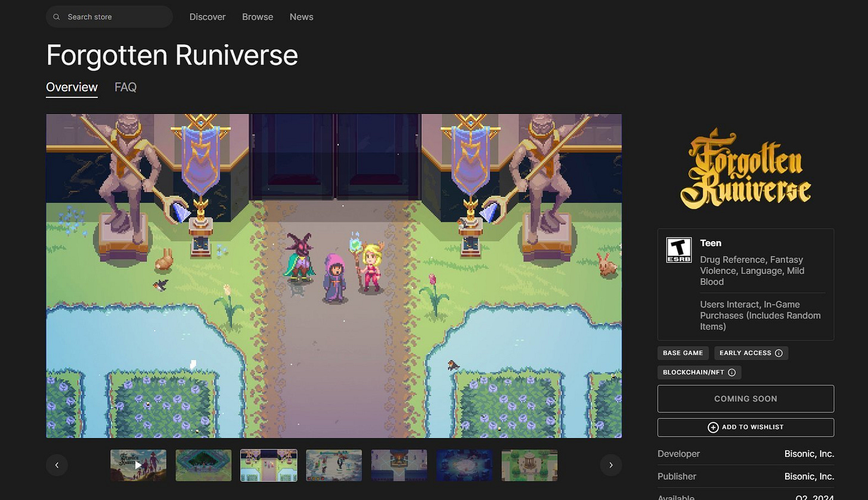Select the sixth dark blue thumbnail
This screenshot has height=500, width=868.
pyautogui.click(x=464, y=465)
